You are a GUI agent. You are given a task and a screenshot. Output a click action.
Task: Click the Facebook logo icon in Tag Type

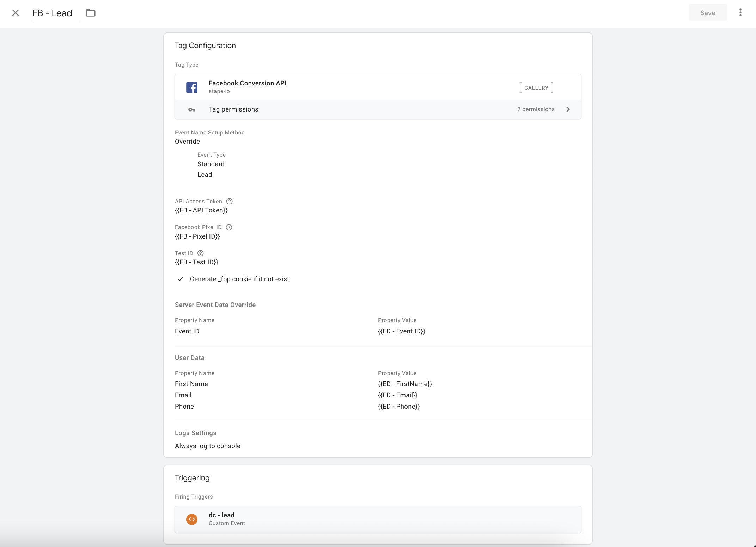click(192, 87)
